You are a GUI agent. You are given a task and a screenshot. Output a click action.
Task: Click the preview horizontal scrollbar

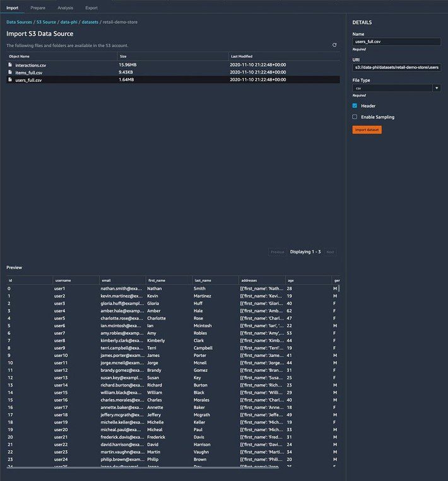coord(143,468)
